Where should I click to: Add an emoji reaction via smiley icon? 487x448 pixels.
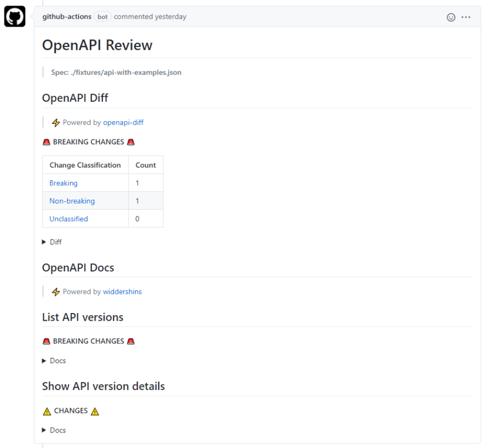pos(451,17)
